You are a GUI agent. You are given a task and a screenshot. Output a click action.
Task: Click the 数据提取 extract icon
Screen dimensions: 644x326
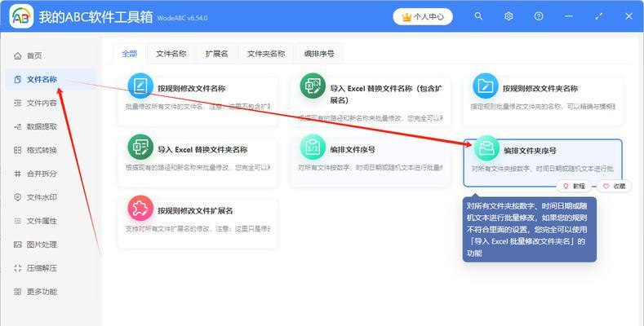pyautogui.click(x=18, y=126)
